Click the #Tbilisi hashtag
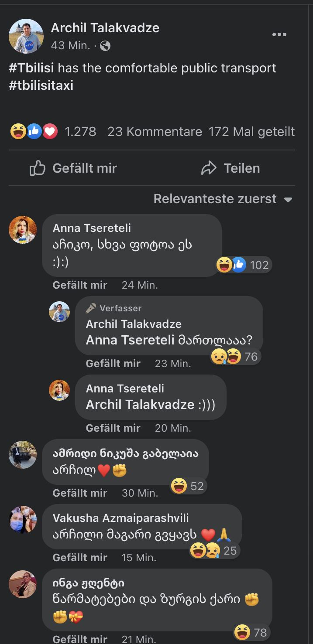313x644 pixels. (31, 68)
